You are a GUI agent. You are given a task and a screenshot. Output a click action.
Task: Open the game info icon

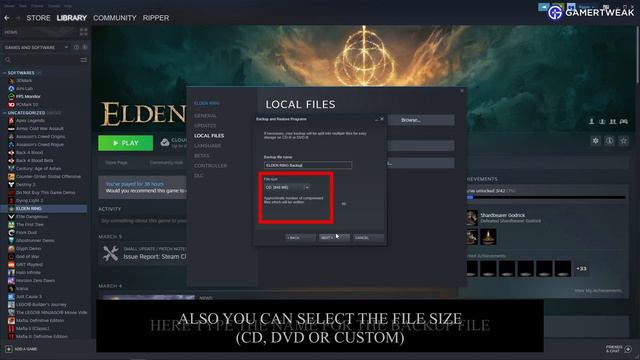609,141
